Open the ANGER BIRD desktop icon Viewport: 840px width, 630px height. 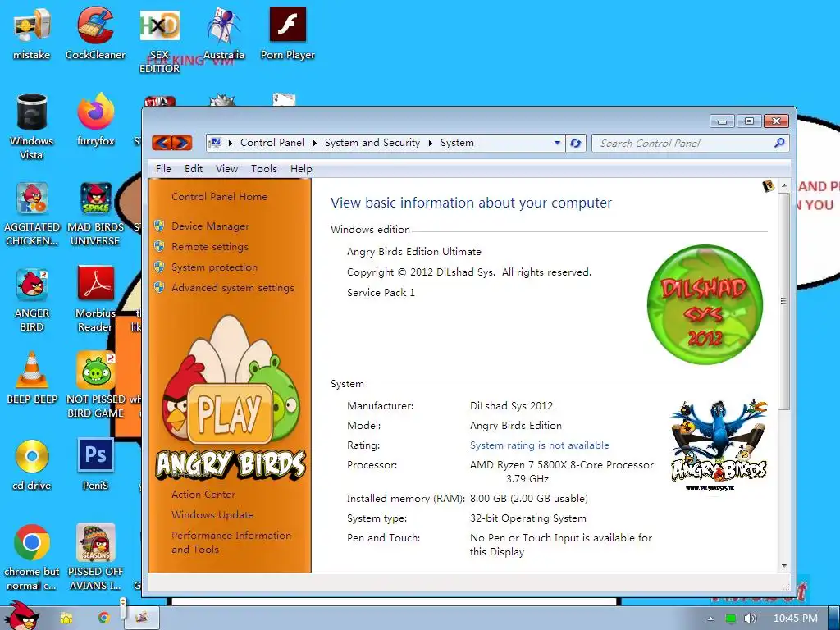31,299
